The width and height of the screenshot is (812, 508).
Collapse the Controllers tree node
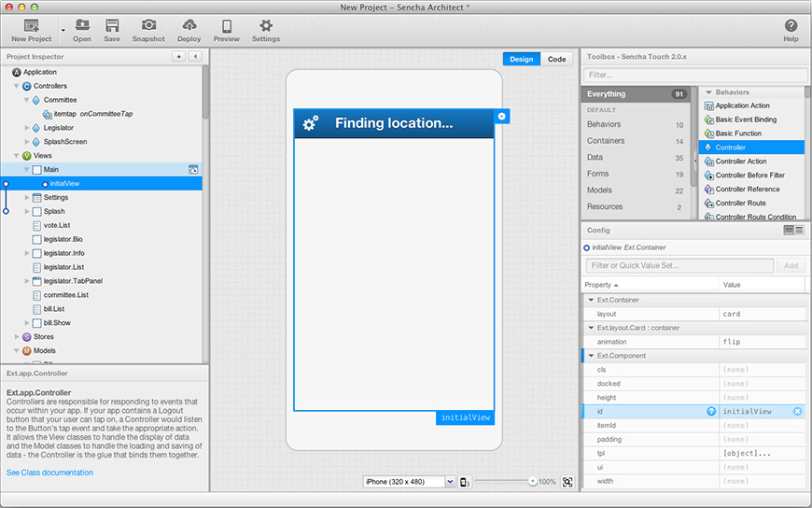16,86
